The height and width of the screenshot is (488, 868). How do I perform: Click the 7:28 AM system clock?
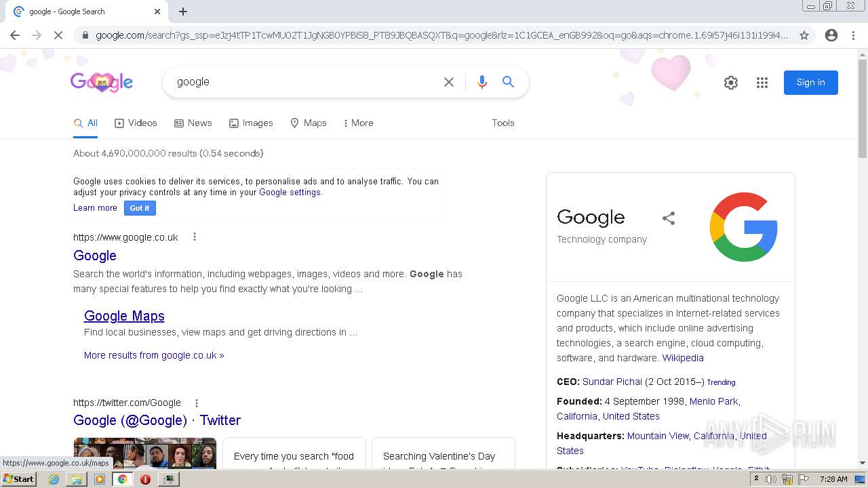833,479
